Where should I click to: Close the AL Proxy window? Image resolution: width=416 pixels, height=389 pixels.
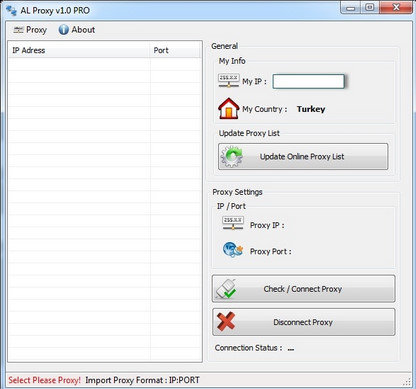[x=396, y=7]
